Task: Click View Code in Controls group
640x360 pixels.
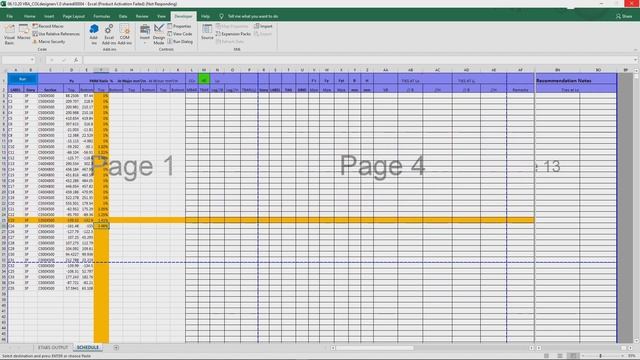Action: [x=180, y=34]
